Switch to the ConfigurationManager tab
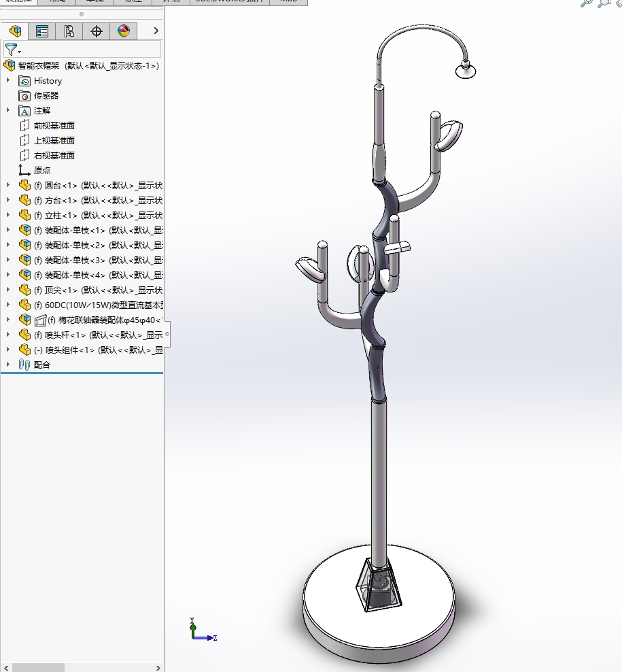The width and height of the screenshot is (622, 672). (x=69, y=31)
